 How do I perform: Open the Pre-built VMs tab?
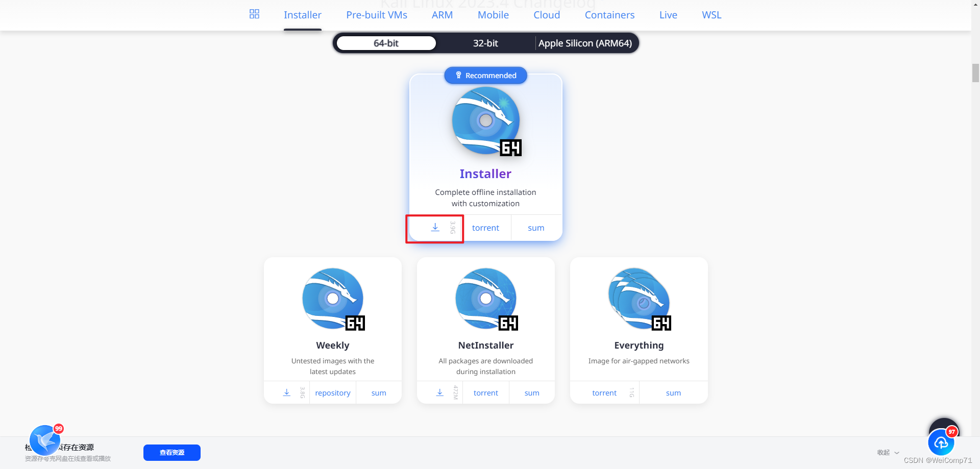click(377, 15)
